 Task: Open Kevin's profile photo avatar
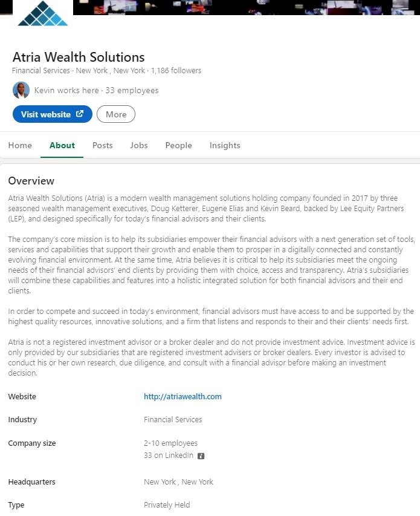pyautogui.click(x=21, y=90)
